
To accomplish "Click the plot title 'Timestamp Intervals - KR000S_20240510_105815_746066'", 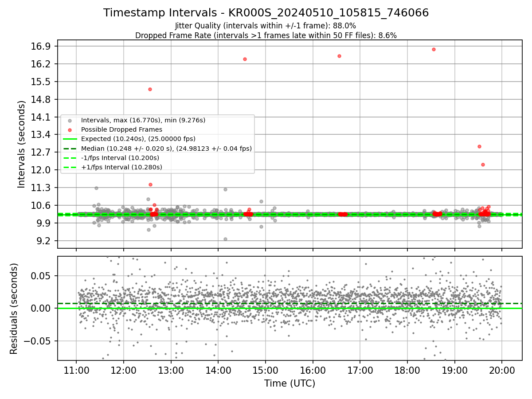I will click(266, 13).
